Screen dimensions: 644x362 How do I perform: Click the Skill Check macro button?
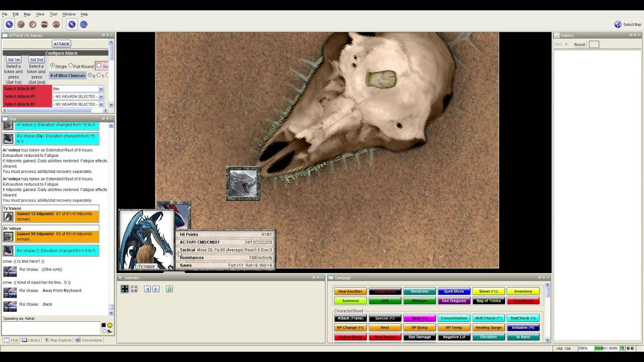point(489,318)
